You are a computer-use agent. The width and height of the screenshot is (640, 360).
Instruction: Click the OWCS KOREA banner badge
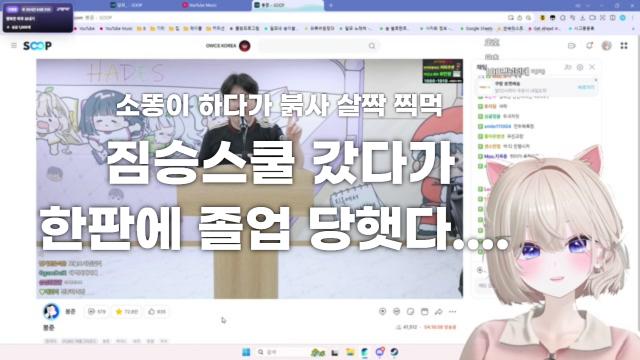(x=228, y=46)
